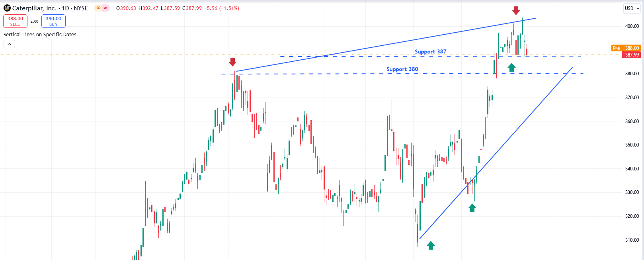644x260 pixels.
Task: Click the 380.00 price axis label
Action: tap(632, 74)
